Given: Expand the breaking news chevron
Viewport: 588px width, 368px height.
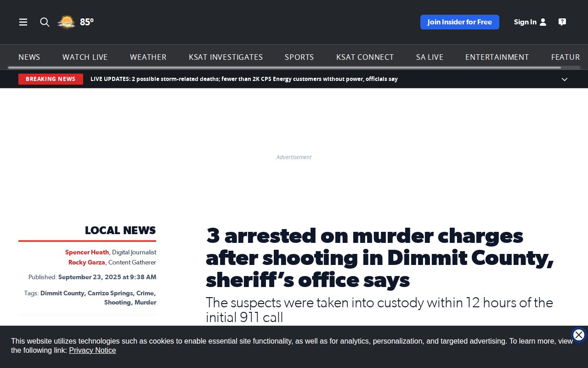Looking at the screenshot, I should (565, 79).
